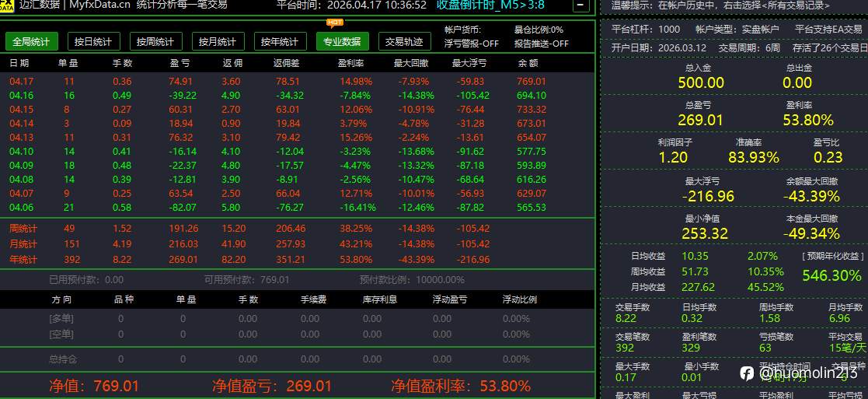Click the 利润因子 value 1.20
The height and width of the screenshot is (399, 868).
(x=673, y=157)
